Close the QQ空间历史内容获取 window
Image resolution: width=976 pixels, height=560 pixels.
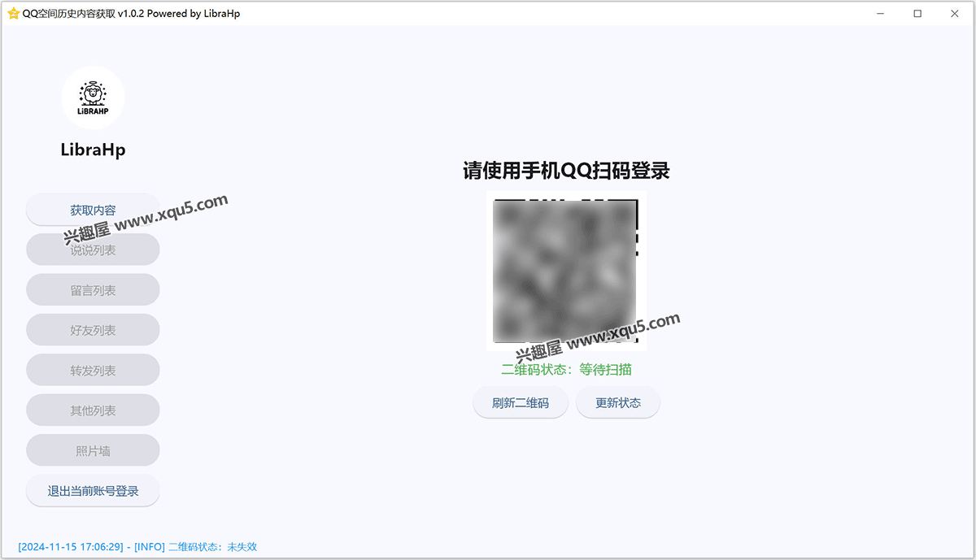(956, 13)
